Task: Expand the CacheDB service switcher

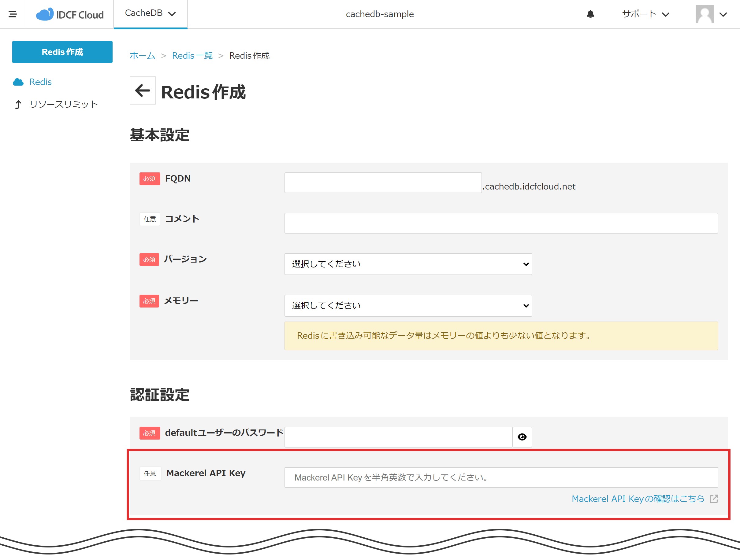Action: pos(150,14)
